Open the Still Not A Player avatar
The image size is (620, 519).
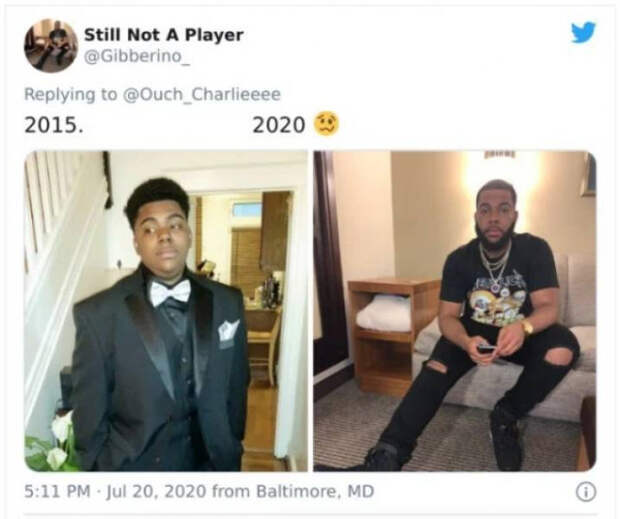pyautogui.click(x=51, y=45)
